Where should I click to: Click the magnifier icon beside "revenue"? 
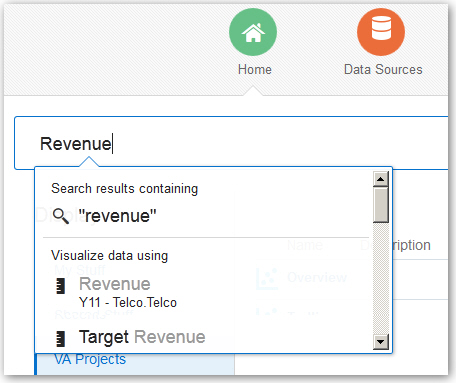point(61,216)
